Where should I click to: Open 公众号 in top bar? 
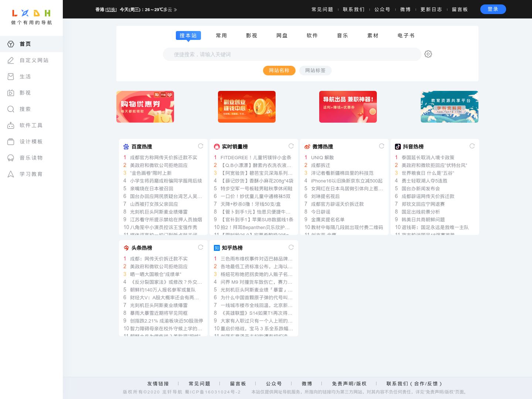pyautogui.click(x=382, y=10)
